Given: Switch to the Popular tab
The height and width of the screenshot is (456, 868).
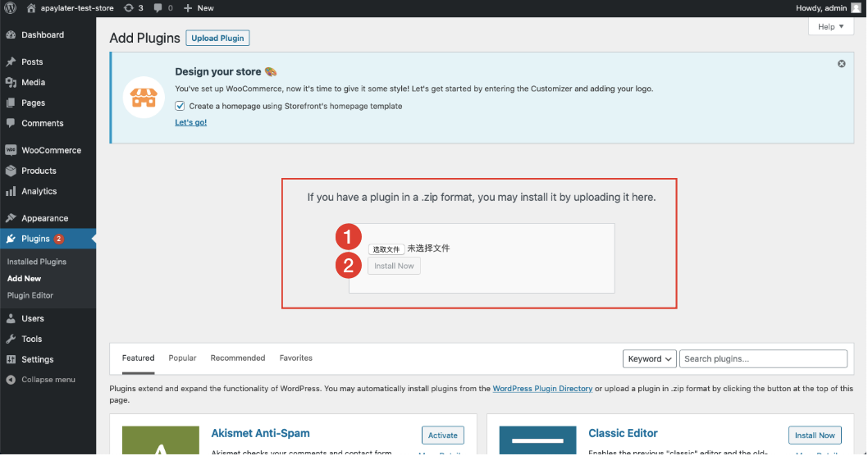Looking at the screenshot, I should (x=182, y=358).
